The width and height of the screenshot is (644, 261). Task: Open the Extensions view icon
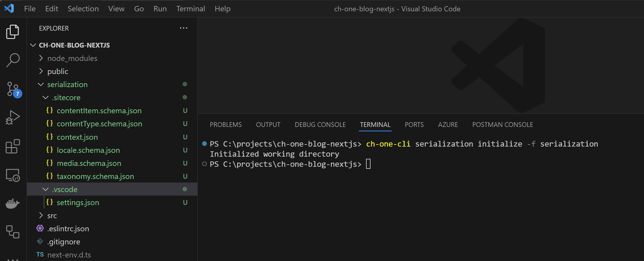coord(13,146)
